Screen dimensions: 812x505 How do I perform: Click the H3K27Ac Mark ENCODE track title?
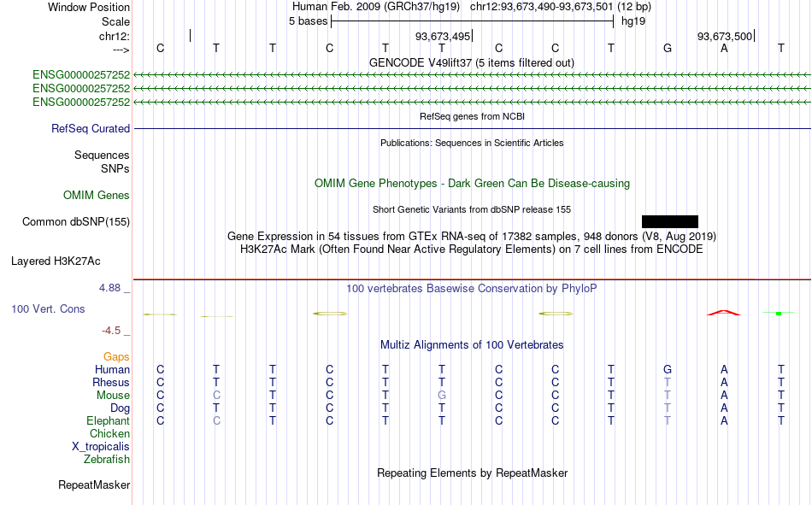pos(472,250)
